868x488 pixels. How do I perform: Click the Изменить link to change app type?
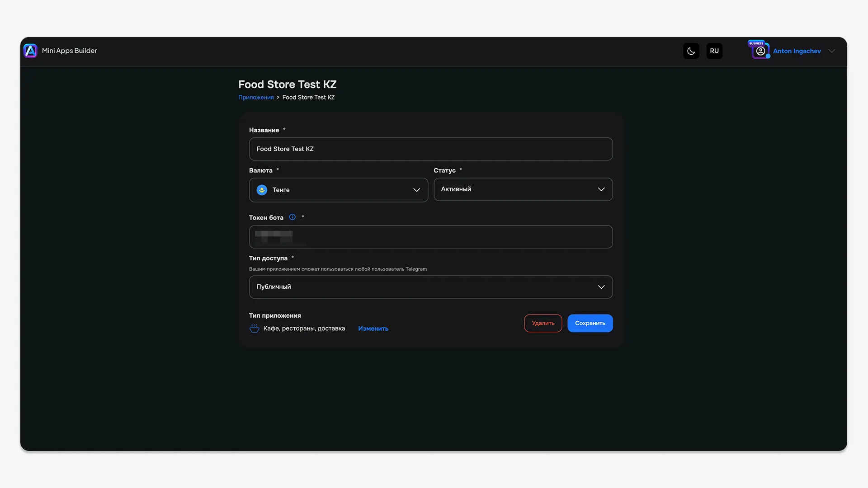373,328
